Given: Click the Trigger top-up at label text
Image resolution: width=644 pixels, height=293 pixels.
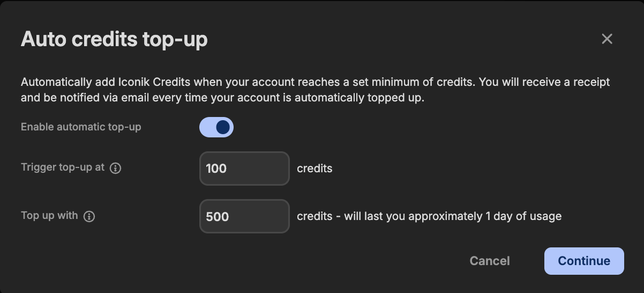Looking at the screenshot, I should pos(63,167).
